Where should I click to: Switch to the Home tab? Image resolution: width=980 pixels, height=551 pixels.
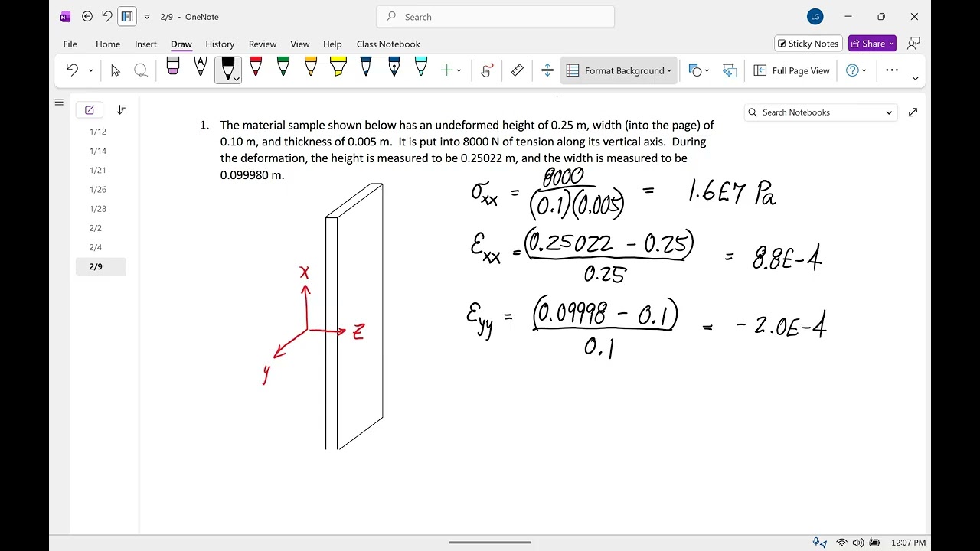(x=108, y=44)
